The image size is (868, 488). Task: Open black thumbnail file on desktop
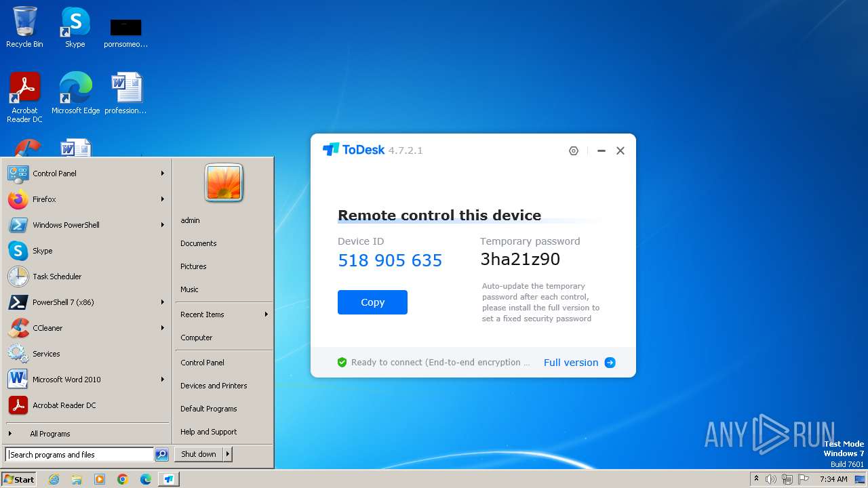(x=126, y=33)
